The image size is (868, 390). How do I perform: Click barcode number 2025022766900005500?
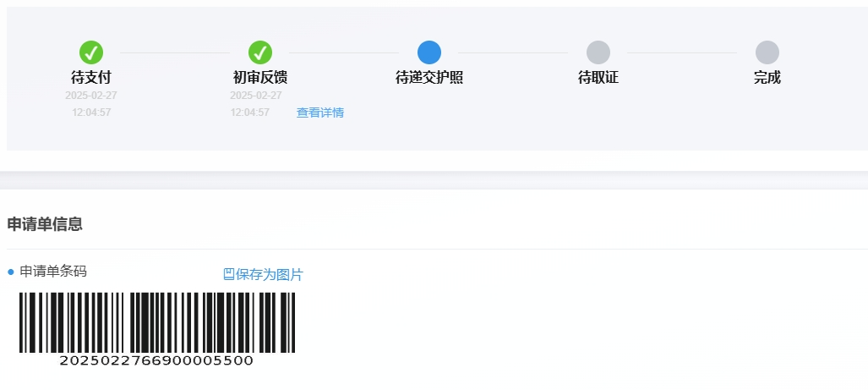pyautogui.click(x=156, y=360)
